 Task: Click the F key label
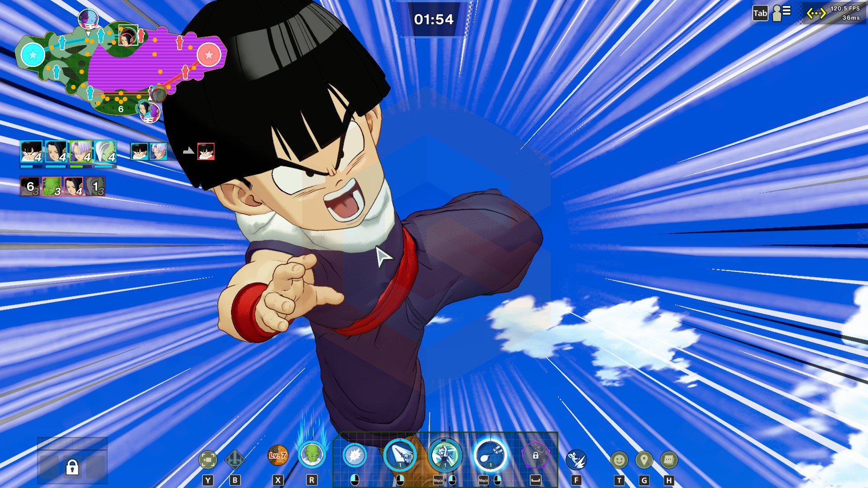point(576,480)
